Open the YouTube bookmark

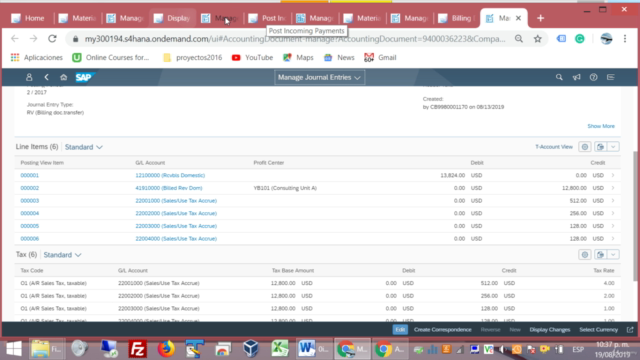(x=252, y=58)
